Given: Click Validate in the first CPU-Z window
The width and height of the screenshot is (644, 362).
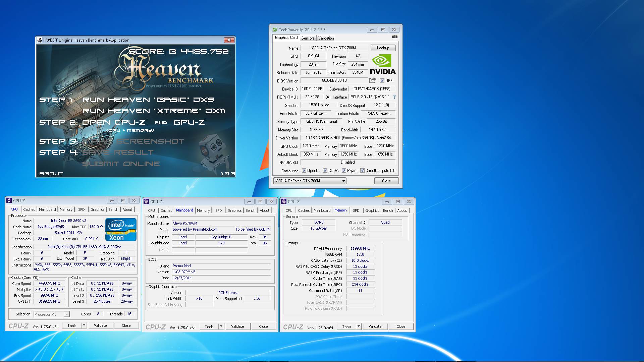Looking at the screenshot, I should (x=100, y=325).
